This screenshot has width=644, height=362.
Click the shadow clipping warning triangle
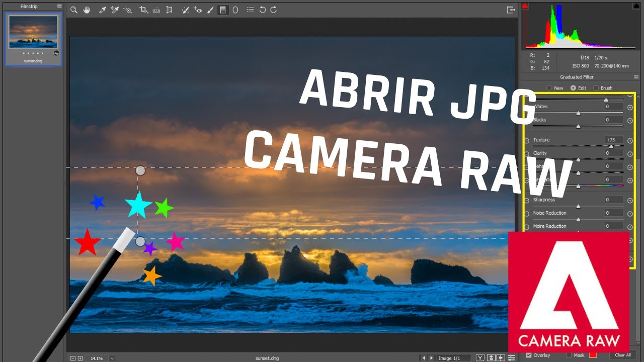coord(525,6)
